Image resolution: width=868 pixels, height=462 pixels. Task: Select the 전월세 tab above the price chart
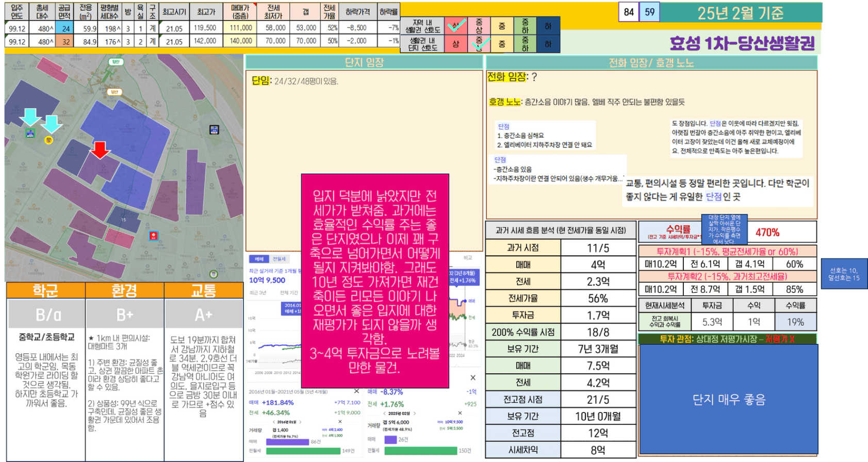coord(279,259)
